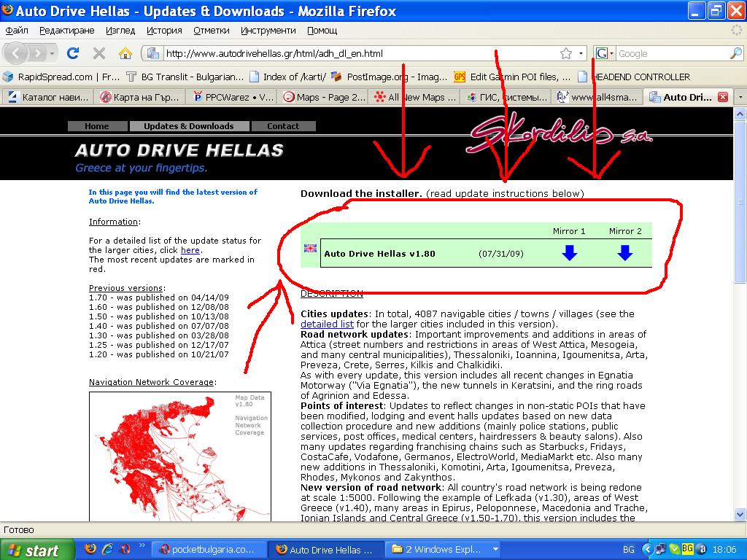This screenshot has height=560, width=747.
Task: Open PostImage.org bookmark
Action: pos(390,77)
